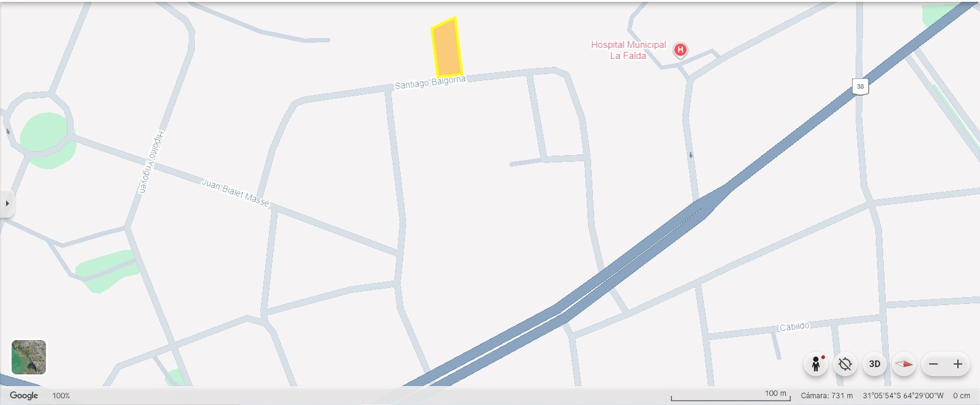Screen dimensions: 980x405
Task: Click the Cabildo street label
Action: click(794, 327)
